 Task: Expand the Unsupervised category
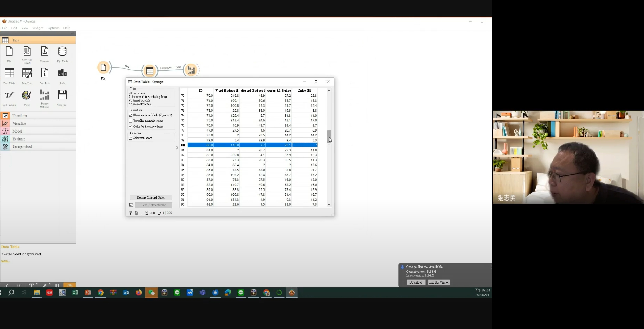pos(22,147)
